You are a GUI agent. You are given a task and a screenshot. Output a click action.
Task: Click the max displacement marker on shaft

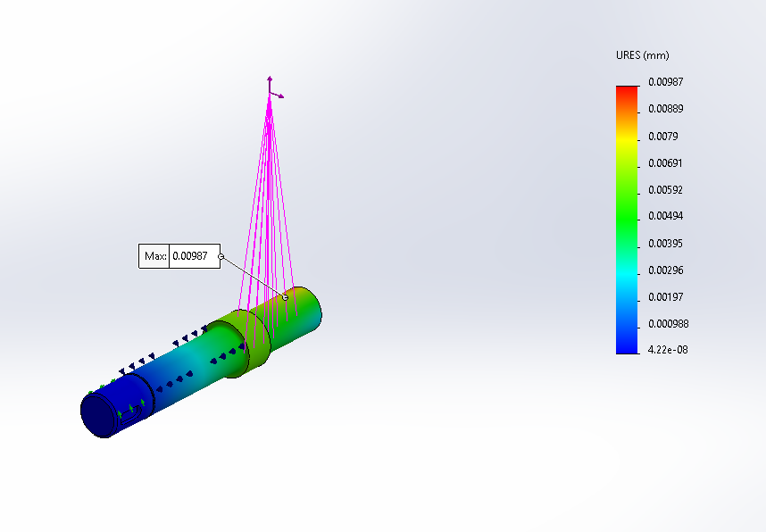(x=286, y=297)
